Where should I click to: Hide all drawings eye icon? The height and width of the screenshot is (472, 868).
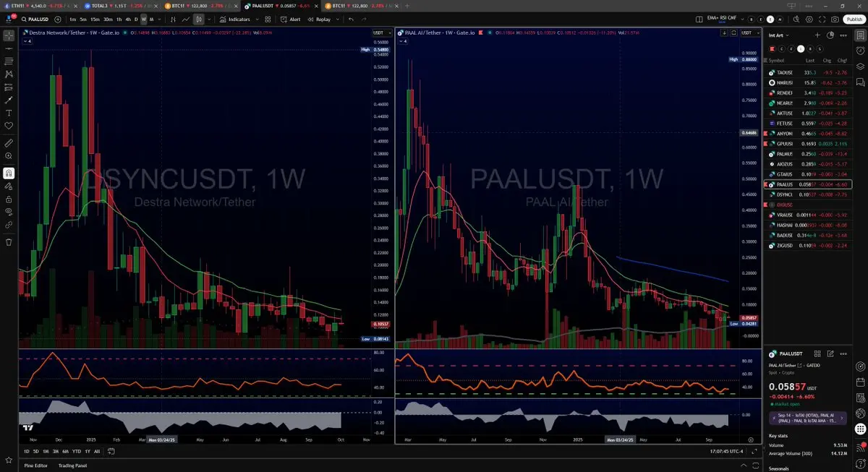pyautogui.click(x=9, y=212)
